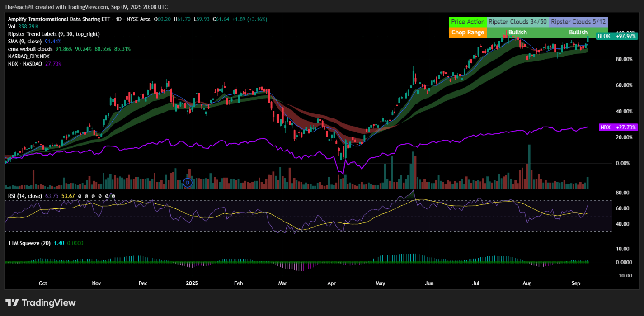Select the orange Chop Range cell
This screenshot has width=644, height=316.
468,33
